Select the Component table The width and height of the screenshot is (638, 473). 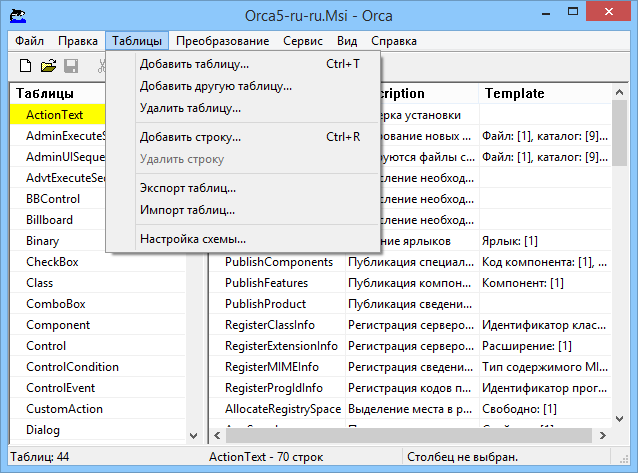(98, 325)
